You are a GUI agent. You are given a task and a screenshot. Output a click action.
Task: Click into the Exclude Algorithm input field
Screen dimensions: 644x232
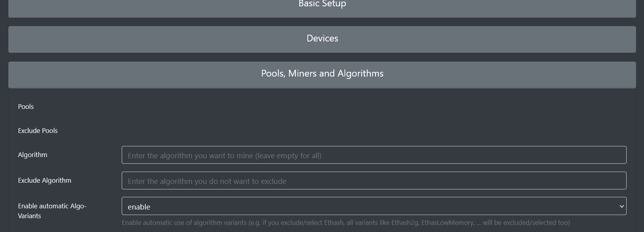pos(373,180)
